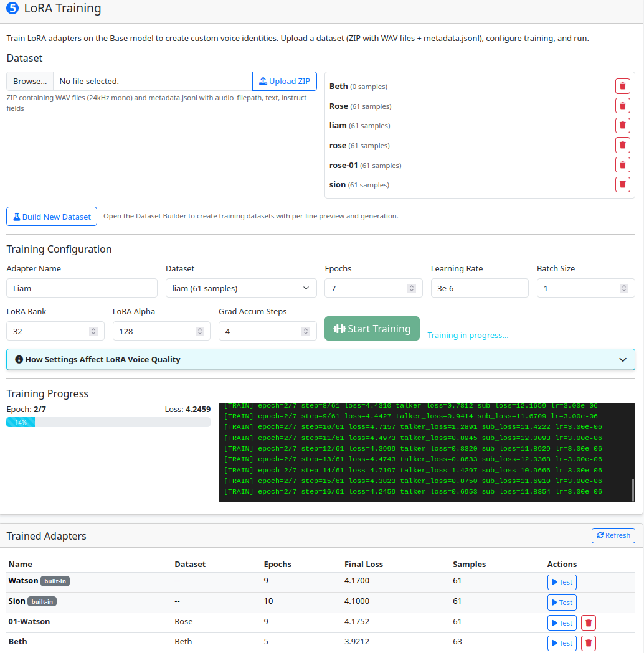The width and height of the screenshot is (644, 653).
Task: Remove the liam dataset with trash icon
Action: pyautogui.click(x=622, y=126)
